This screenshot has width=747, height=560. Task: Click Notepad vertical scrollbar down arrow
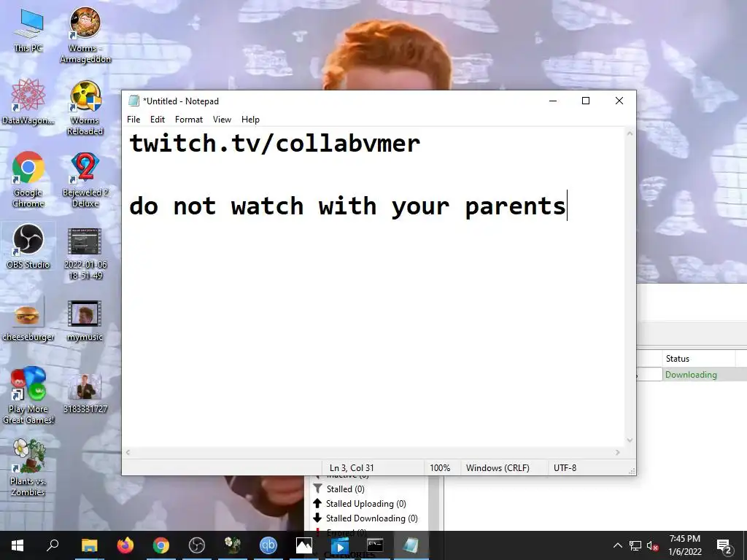coord(630,440)
